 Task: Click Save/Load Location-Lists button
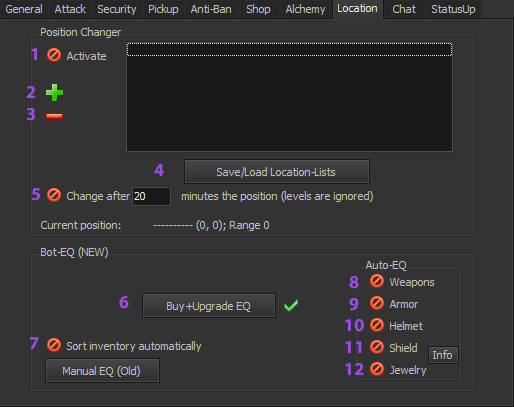coord(277,172)
